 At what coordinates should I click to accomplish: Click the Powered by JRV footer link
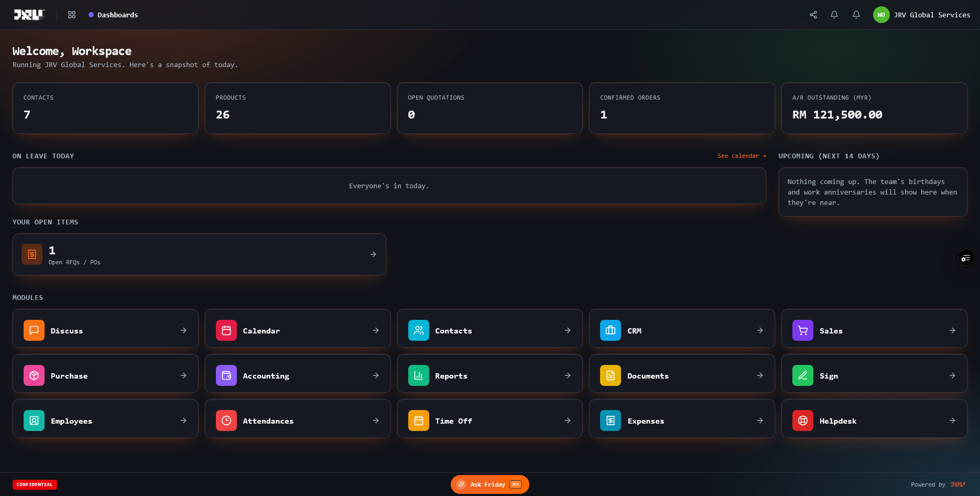click(938, 484)
